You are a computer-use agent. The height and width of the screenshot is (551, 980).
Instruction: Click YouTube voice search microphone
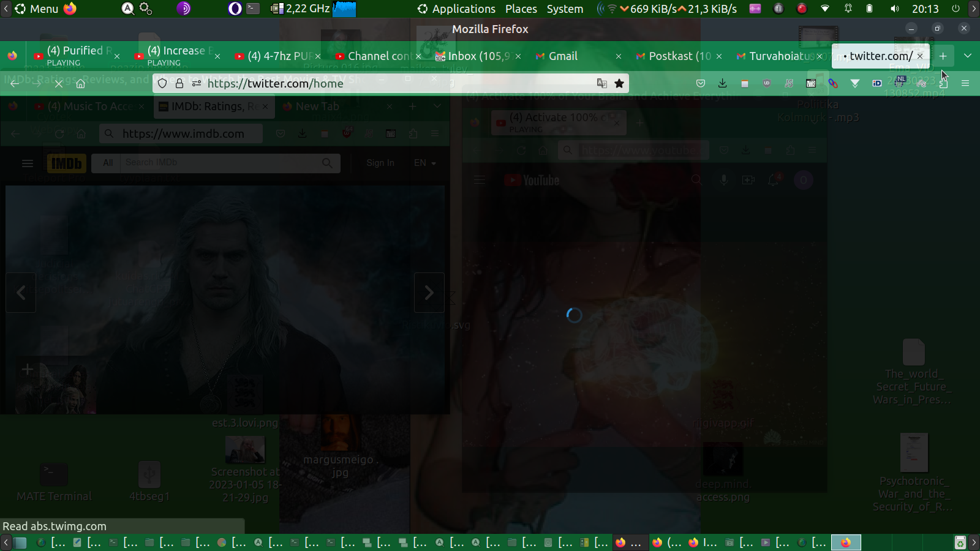[723, 180]
